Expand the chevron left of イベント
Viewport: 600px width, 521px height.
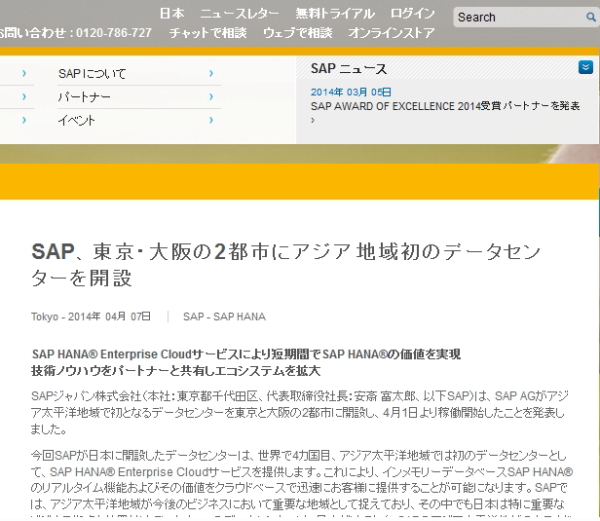(23, 120)
